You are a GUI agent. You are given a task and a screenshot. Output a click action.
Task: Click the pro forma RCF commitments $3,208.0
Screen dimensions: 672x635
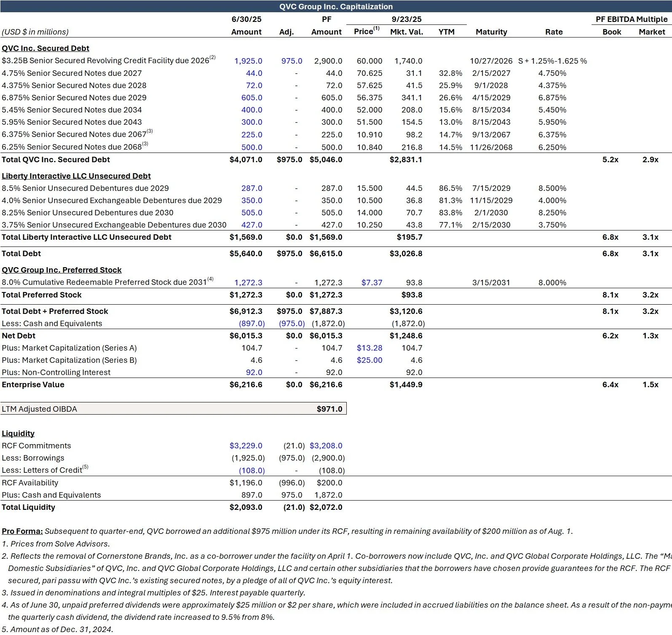click(326, 445)
